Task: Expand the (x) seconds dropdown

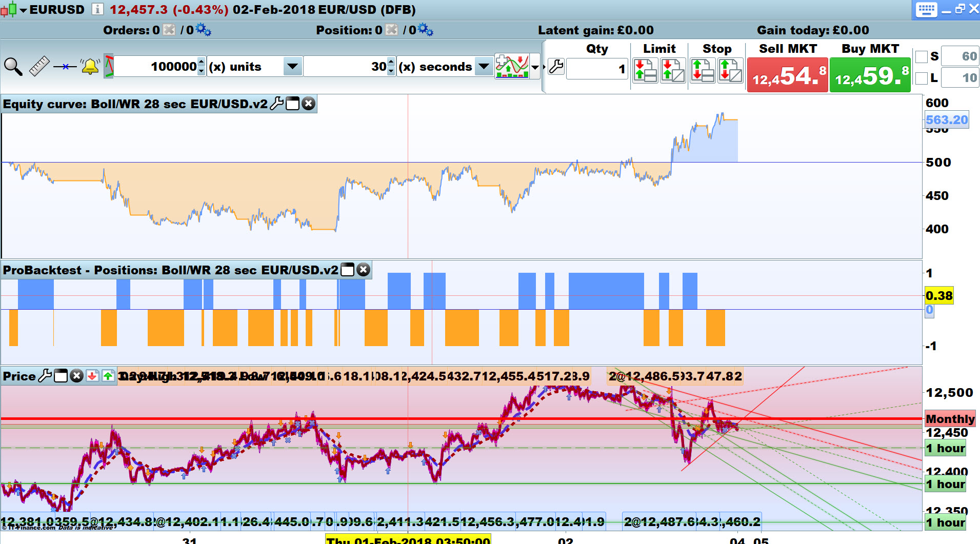Action: click(x=484, y=66)
